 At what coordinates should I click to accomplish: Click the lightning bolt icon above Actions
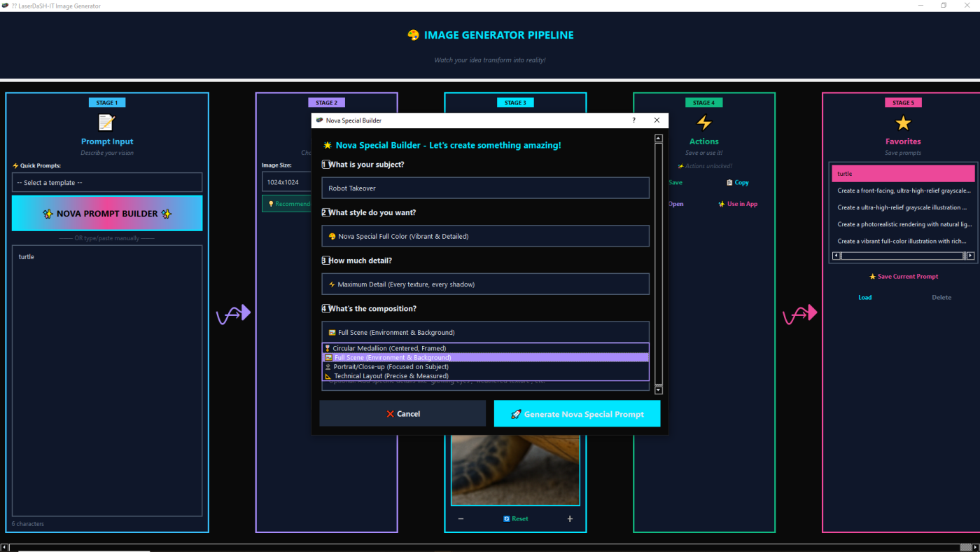[703, 123]
